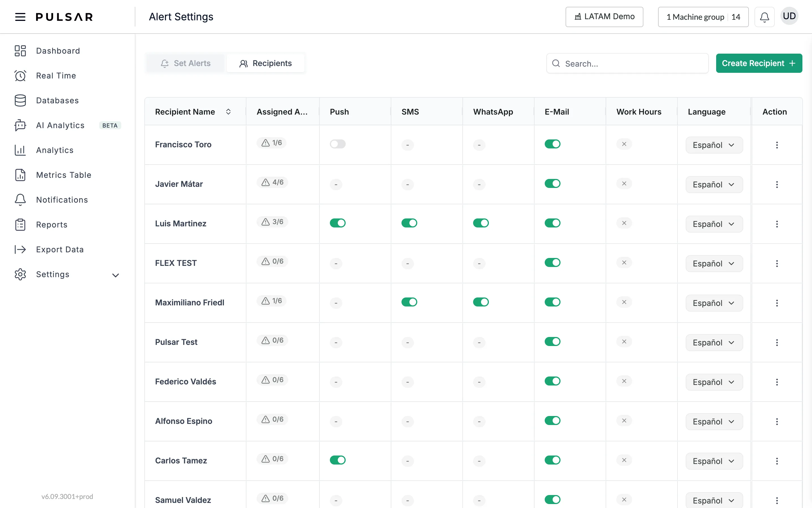Viewport: 812px width, 508px height.
Task: Open language dropdown for Federico Valdés
Action: tap(714, 382)
